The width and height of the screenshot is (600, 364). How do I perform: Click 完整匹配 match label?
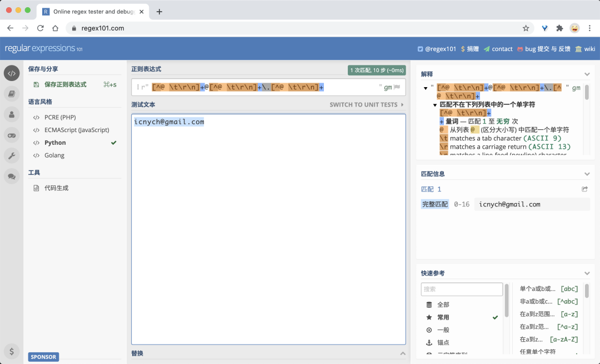point(434,204)
